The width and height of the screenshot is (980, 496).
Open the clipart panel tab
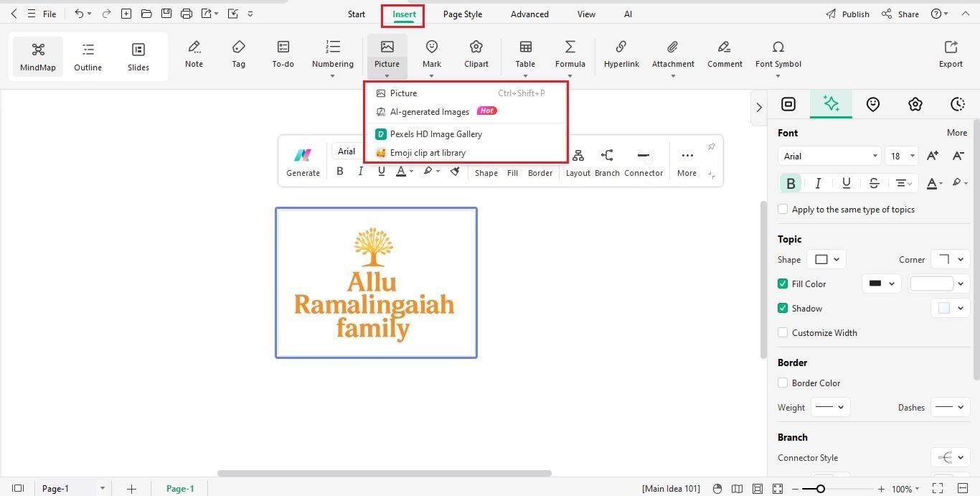915,104
